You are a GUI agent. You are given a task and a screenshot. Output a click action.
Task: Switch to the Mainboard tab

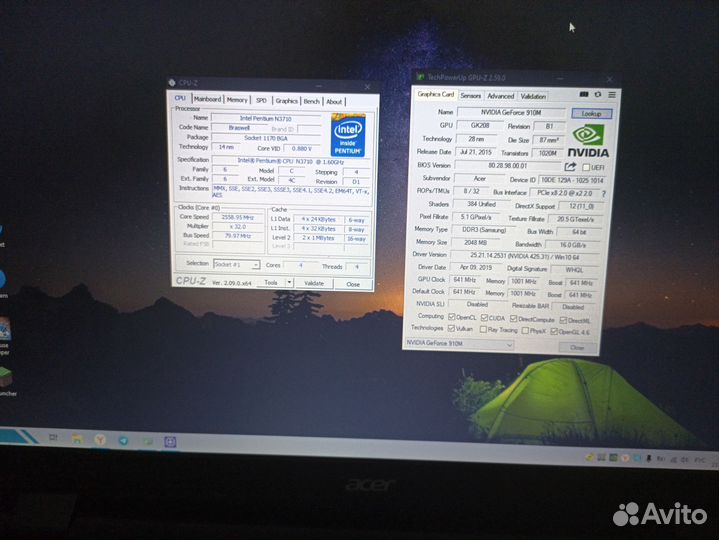207,99
